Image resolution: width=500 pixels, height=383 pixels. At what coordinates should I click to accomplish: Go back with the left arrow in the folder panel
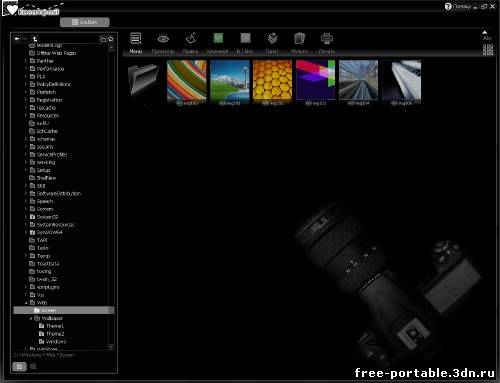(17, 39)
